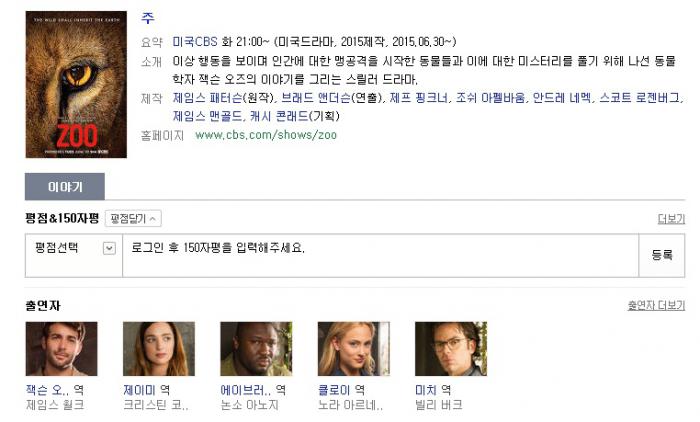Click 제이미 character actress photo
700x422 pixels.
[159, 349]
